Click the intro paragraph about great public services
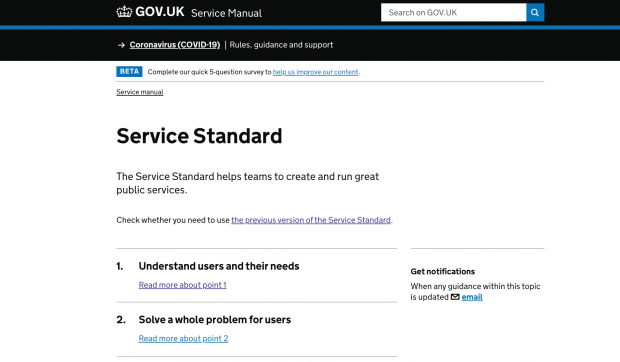This screenshot has width=620, height=362. point(248,183)
